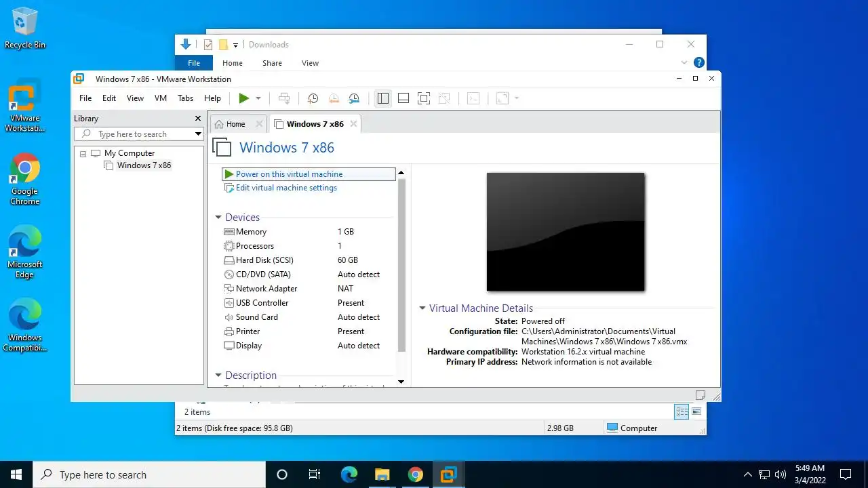The image size is (868, 488).
Task: Click the Hard Disk value 60 GB
Action: tap(348, 260)
